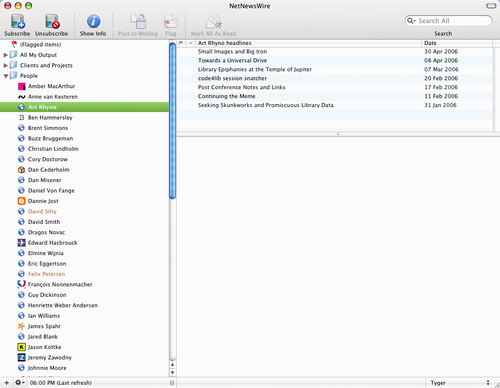Select Anne van Kesteren's feed icon
Viewport: 500px width, 388px height.
[x=21, y=97]
